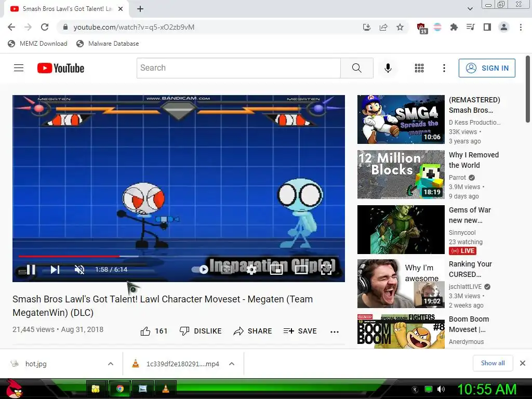Open the share page icon in address bar

(383, 27)
